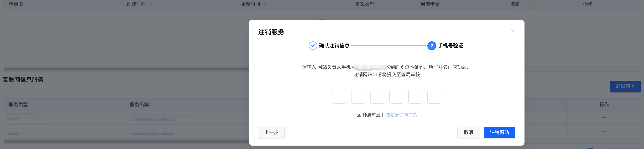Focus the second verification code box

pyautogui.click(x=358, y=97)
